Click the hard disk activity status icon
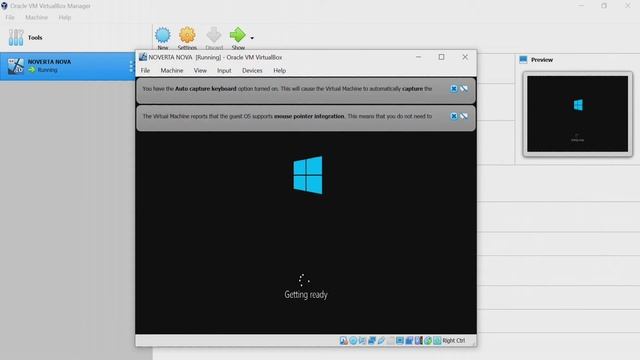Image resolution: width=640 pixels, height=360 pixels. tap(344, 340)
